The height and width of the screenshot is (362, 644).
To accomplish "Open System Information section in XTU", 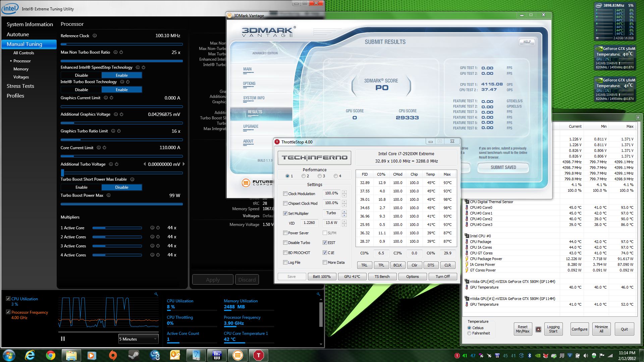I will click(x=30, y=24).
